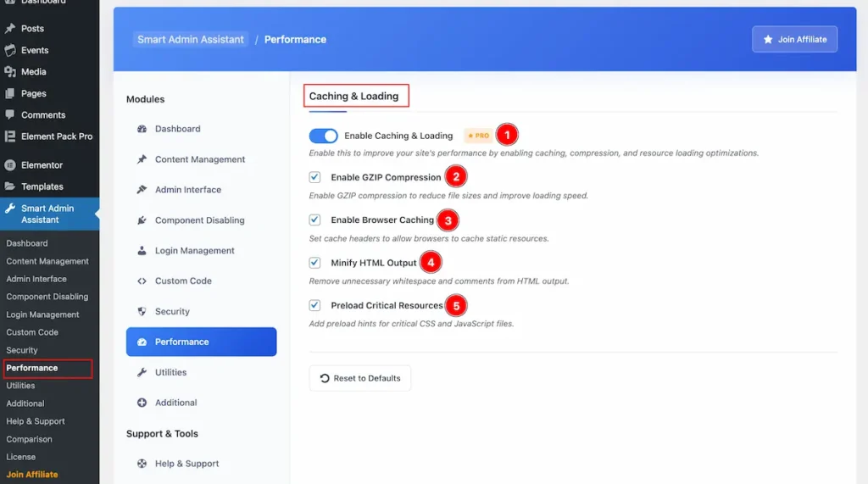Click the Dashboard module gauge icon

click(x=142, y=129)
